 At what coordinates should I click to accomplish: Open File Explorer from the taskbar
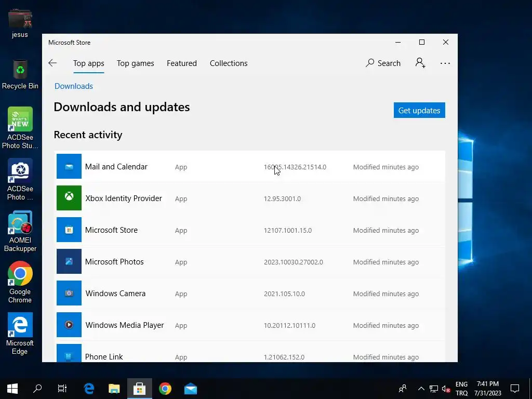(114, 389)
